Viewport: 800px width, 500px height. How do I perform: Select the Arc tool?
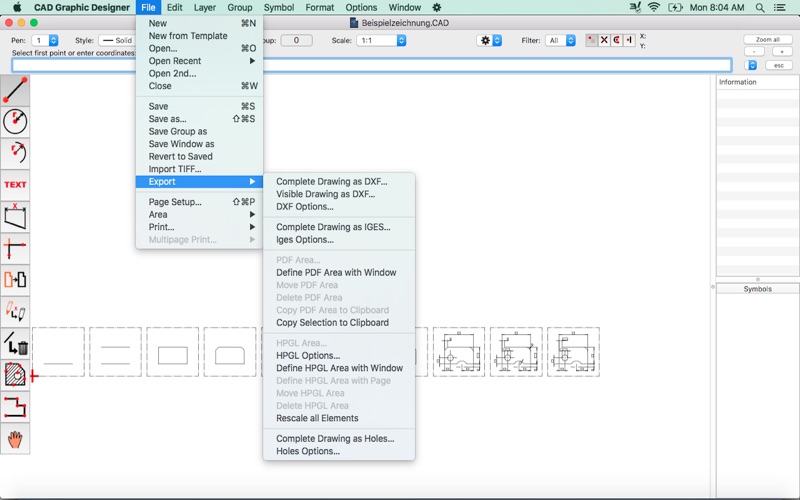(x=15, y=153)
